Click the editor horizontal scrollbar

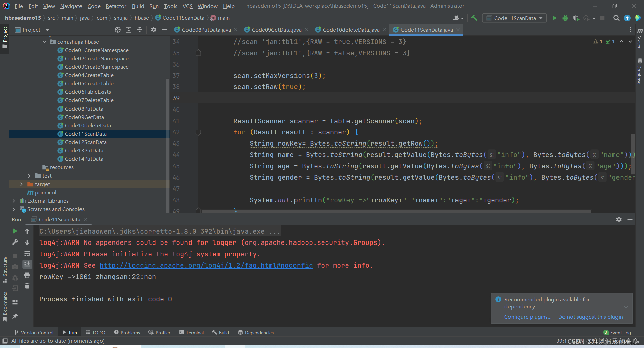click(396, 211)
